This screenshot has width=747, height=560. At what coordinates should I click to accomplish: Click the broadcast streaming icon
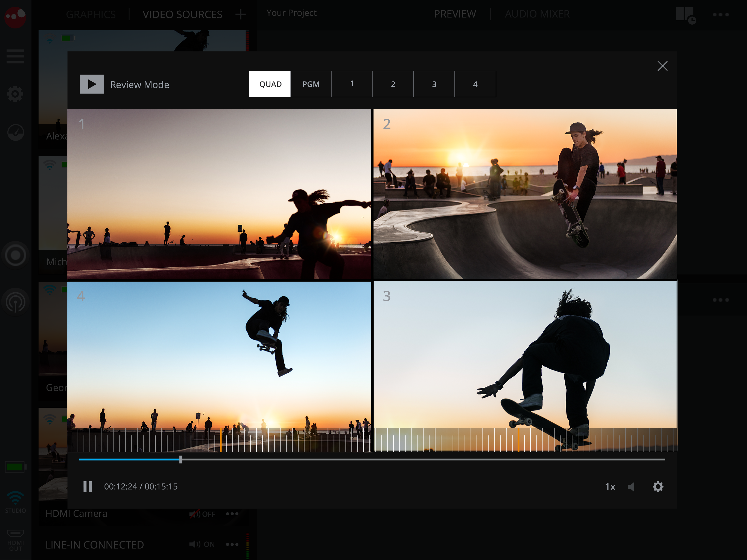[x=15, y=302]
